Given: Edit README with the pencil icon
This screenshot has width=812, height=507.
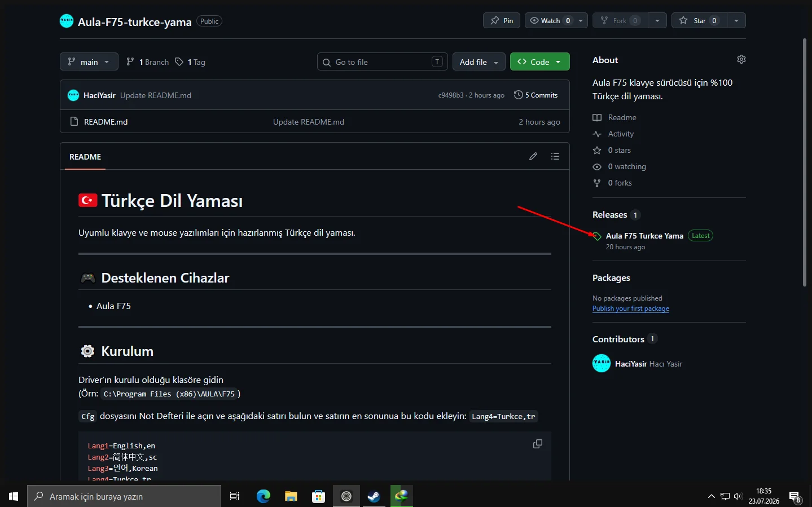Looking at the screenshot, I should [x=533, y=156].
